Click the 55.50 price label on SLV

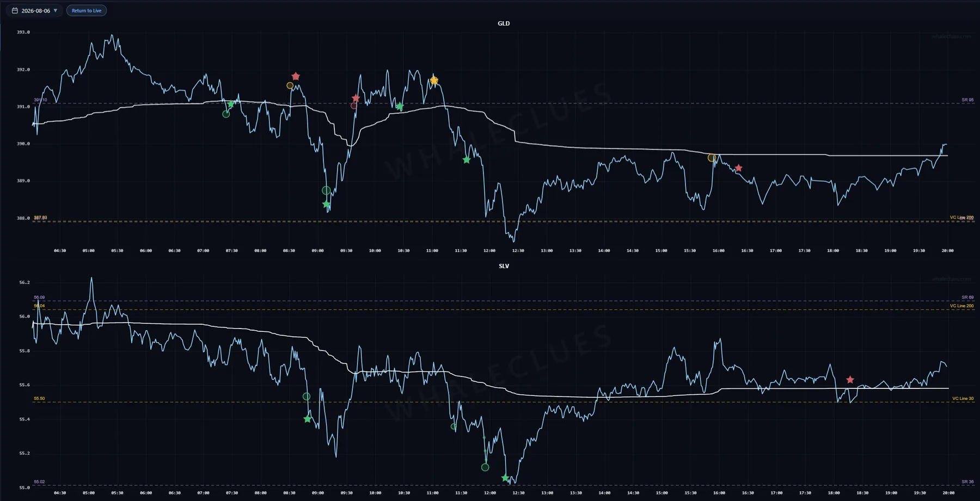tap(39, 399)
